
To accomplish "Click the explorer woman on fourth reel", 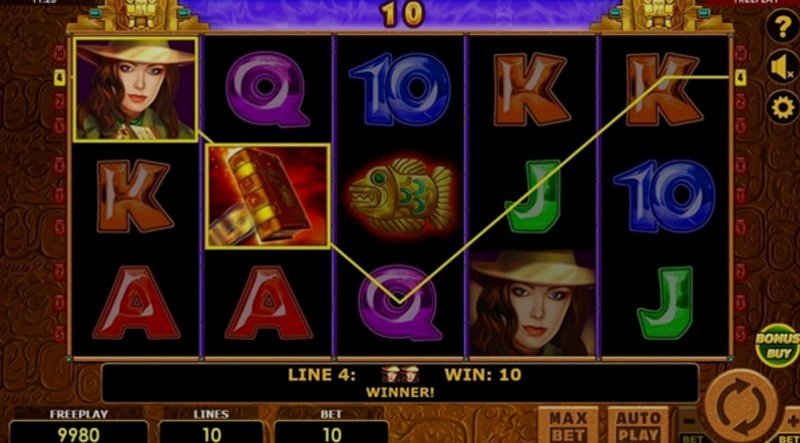I will coord(532,303).
